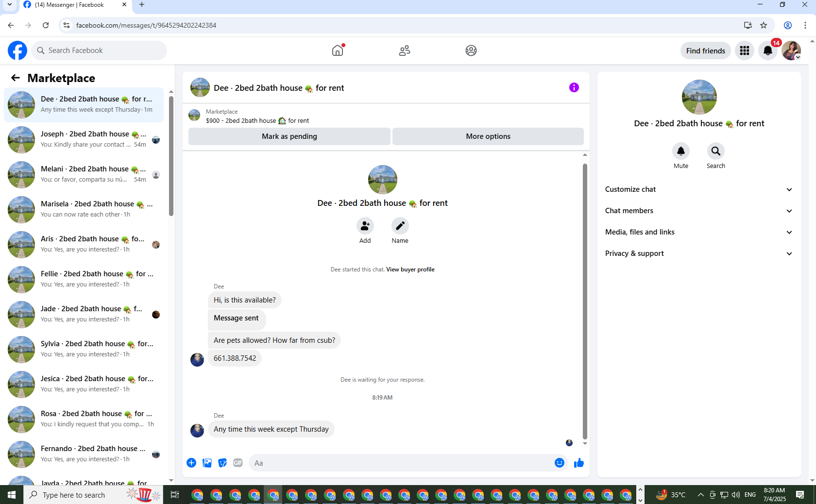
Task: Open View buyer profile link
Action: [x=410, y=269]
